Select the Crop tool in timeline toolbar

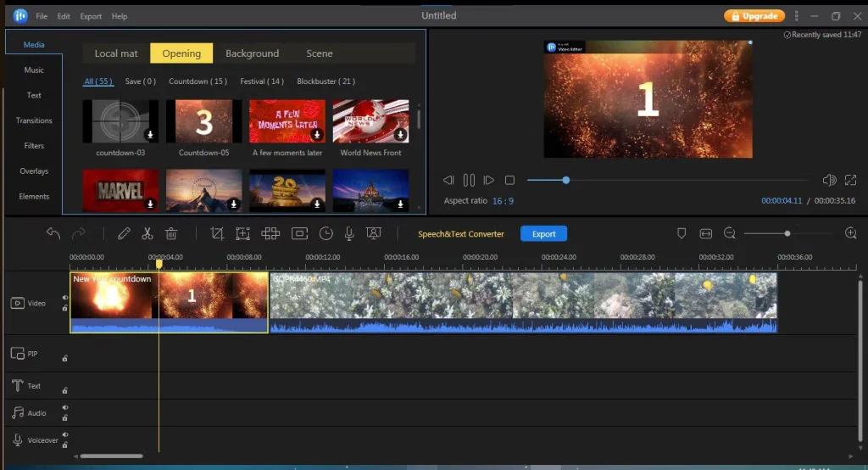tap(217, 234)
